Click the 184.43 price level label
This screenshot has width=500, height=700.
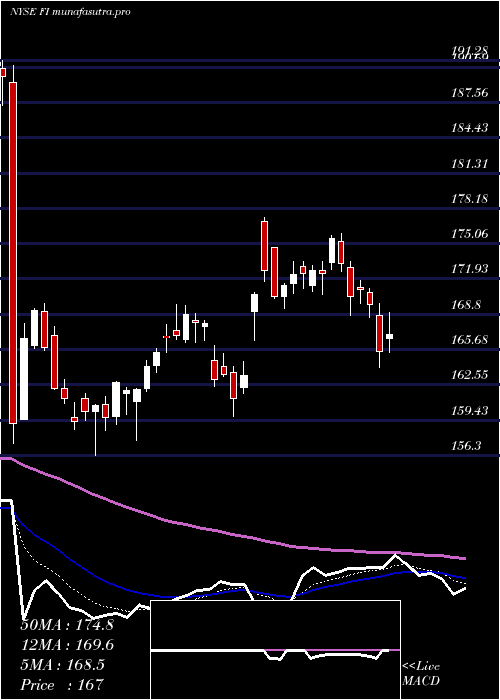[x=469, y=128]
